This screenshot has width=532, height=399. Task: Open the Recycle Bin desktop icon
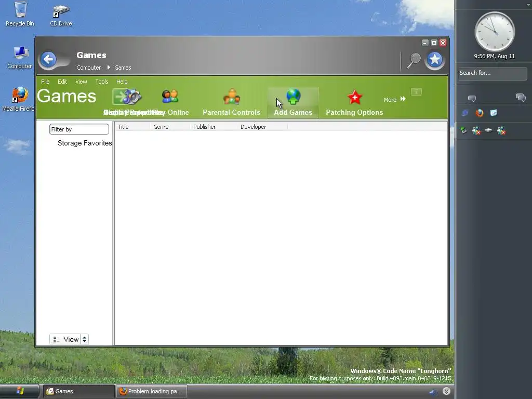pyautogui.click(x=20, y=14)
